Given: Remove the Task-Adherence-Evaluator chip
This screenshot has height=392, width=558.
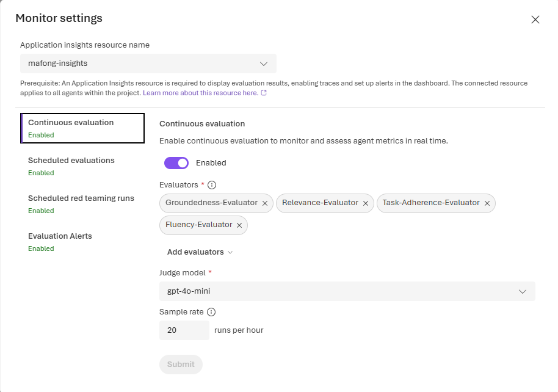Looking at the screenshot, I should click(x=487, y=203).
